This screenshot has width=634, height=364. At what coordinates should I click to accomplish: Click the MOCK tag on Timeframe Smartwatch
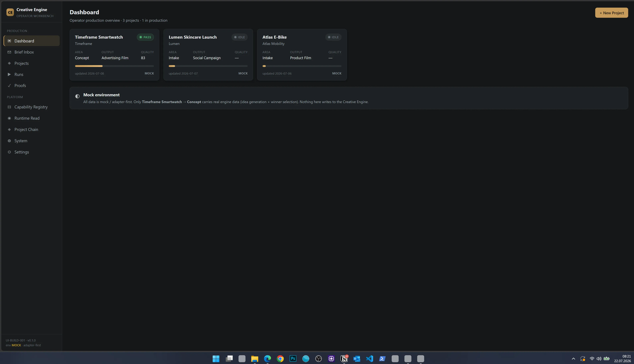click(149, 73)
